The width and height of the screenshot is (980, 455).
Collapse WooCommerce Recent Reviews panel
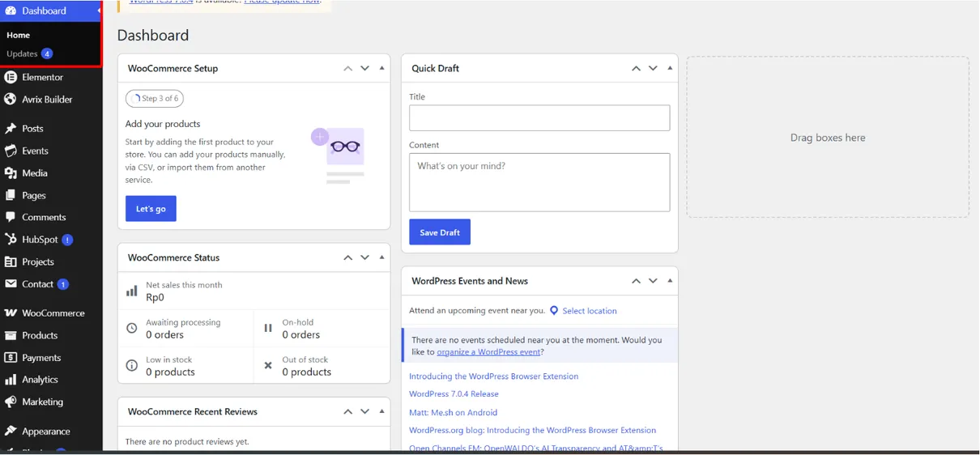(x=381, y=411)
